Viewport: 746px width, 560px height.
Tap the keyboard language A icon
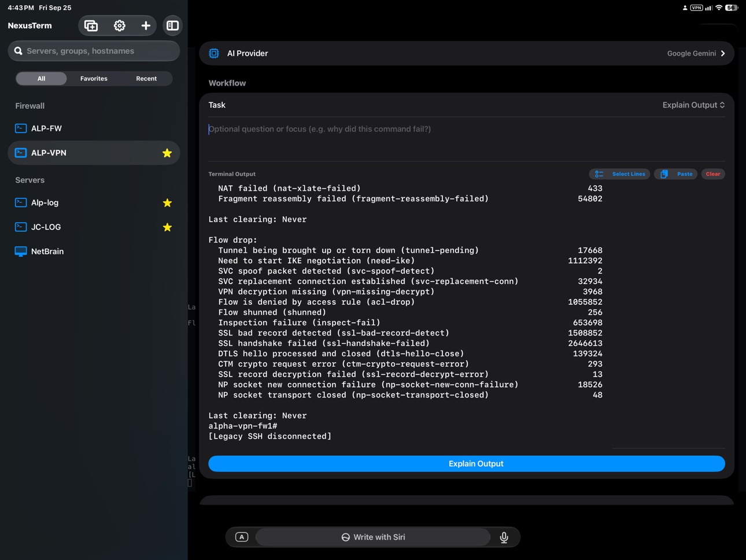click(x=242, y=537)
